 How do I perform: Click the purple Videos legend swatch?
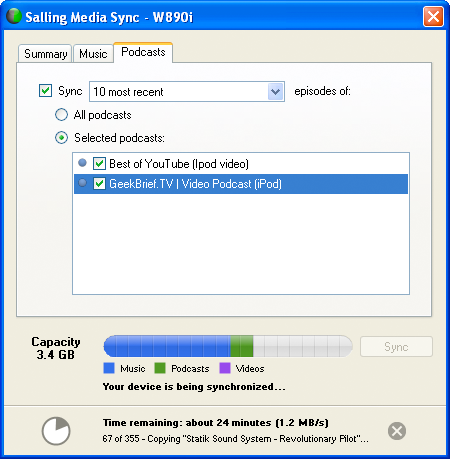click(x=225, y=368)
